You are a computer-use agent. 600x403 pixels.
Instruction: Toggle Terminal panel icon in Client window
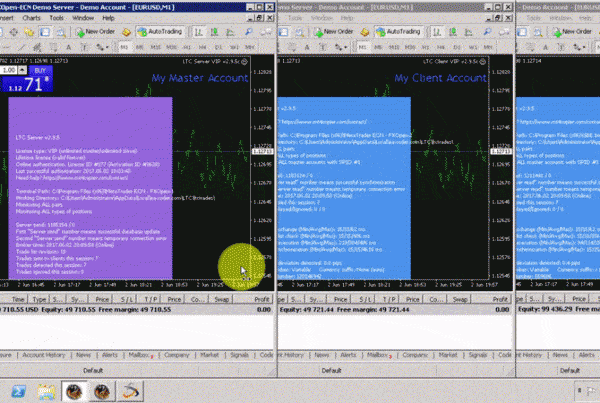(x=283, y=33)
